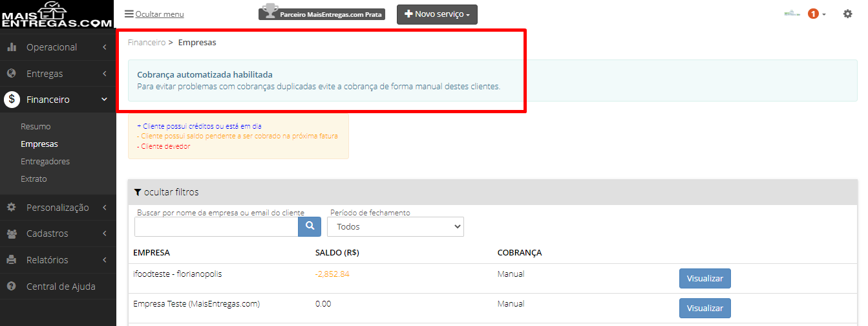Click Visualizar for Empresa Teste
Viewport: 868px width, 326px height.
click(705, 308)
